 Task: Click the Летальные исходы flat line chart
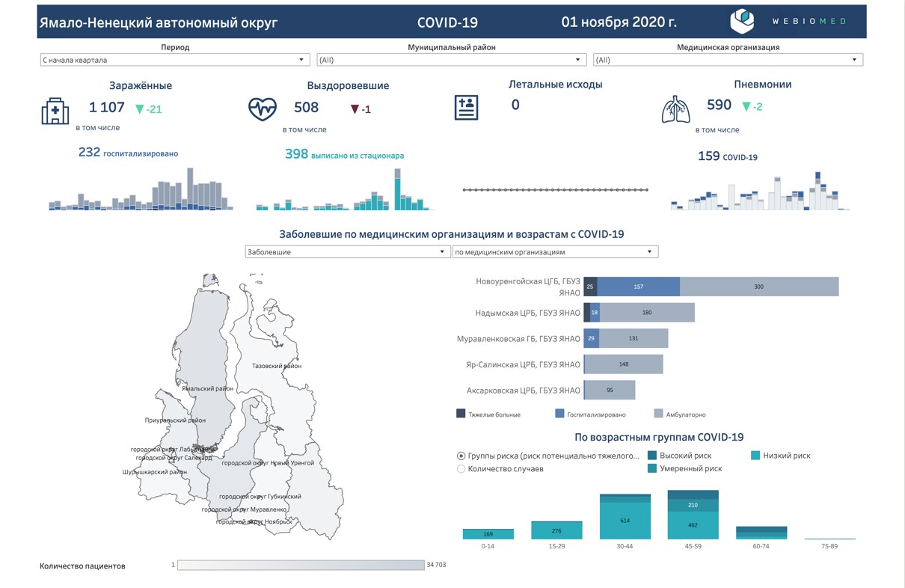(x=556, y=190)
